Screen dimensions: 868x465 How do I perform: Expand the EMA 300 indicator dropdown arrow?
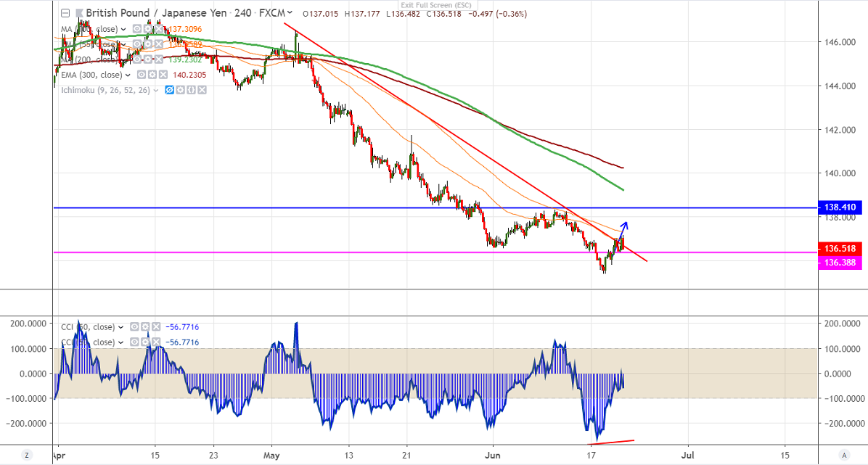(128, 75)
